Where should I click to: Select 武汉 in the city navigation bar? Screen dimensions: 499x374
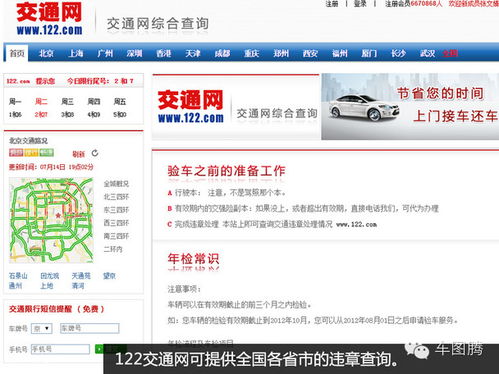click(x=427, y=53)
